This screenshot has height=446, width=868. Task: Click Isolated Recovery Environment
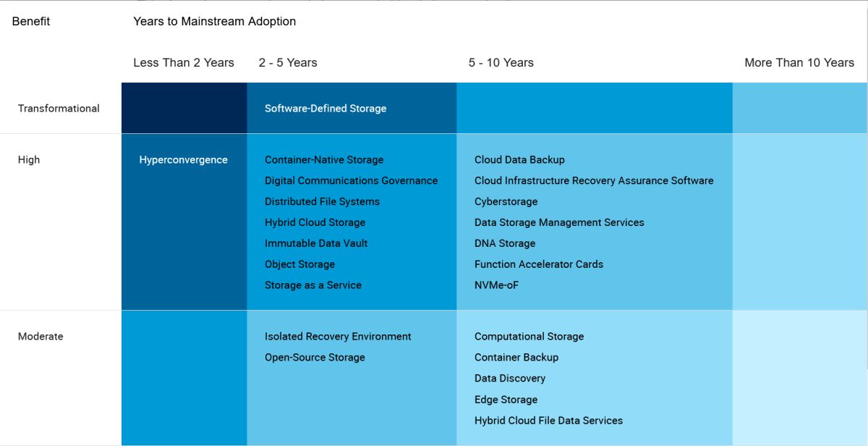point(338,337)
